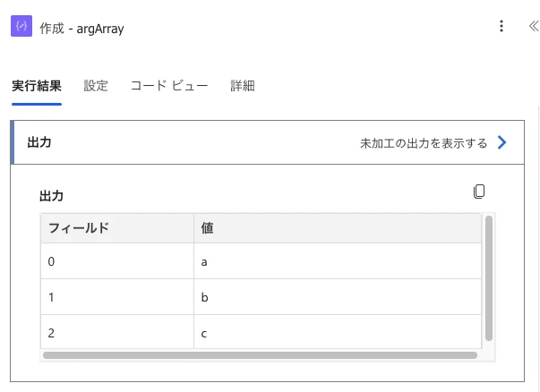Copy the output with clipboard icon

[x=479, y=192]
